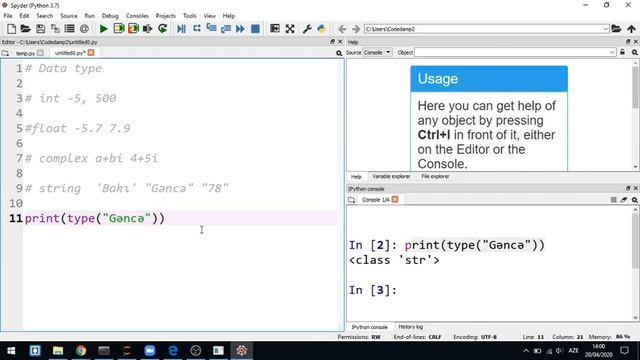Open Microsoft Edge from the taskbar
The image size is (640, 360).
tap(173, 351)
